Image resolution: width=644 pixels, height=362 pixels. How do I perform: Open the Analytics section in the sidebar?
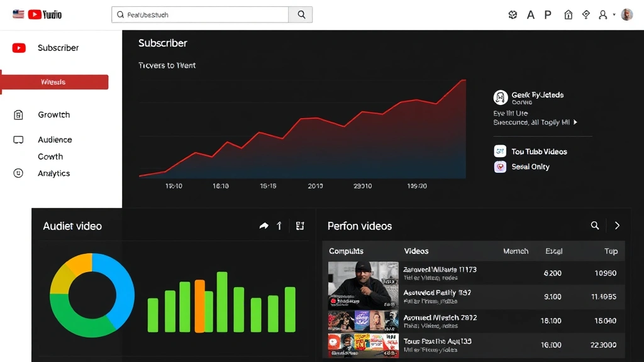coord(53,173)
